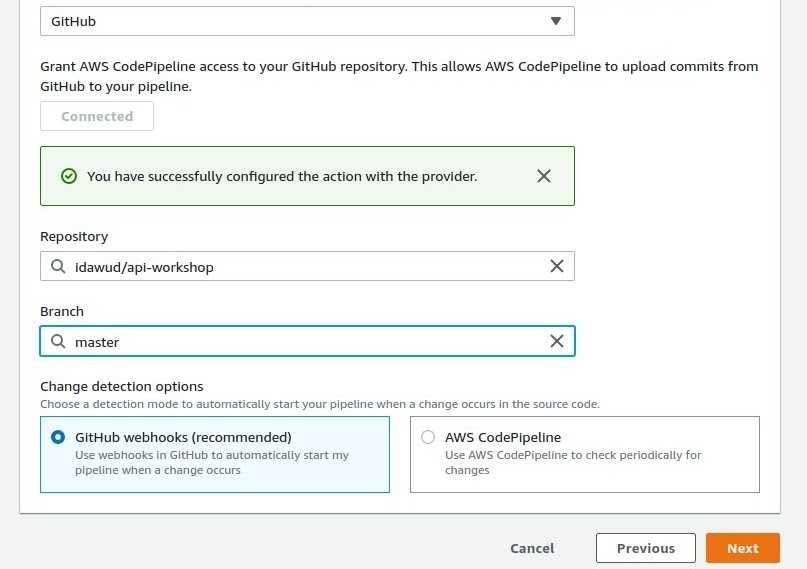Image resolution: width=807 pixels, height=569 pixels.
Task: Open the Repository idawud/api-workshop search box
Action: 307,266
